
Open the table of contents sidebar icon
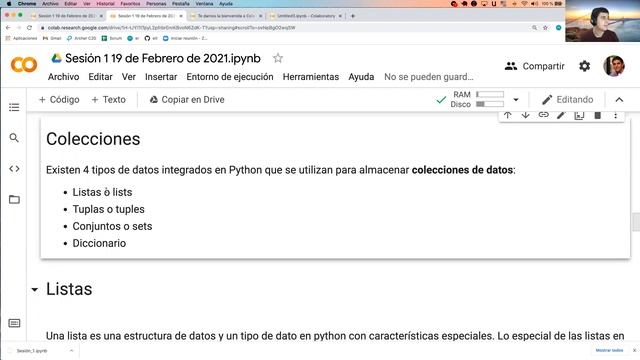pos(14,107)
